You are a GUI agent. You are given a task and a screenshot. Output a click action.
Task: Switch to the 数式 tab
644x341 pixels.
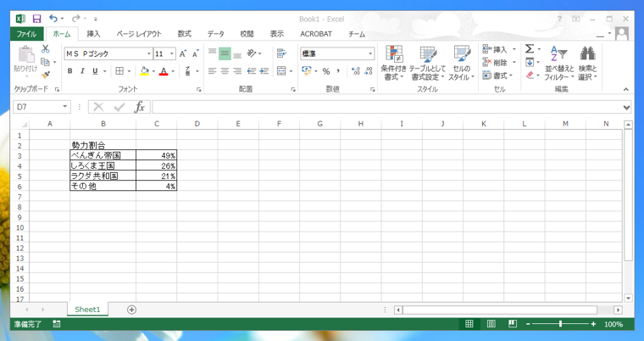pos(184,34)
